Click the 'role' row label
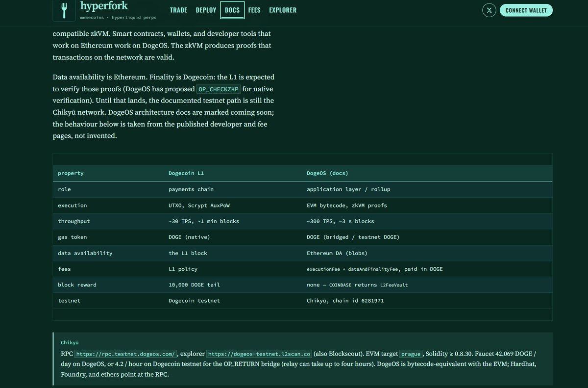Screen dimensions: 588x388 64,189
